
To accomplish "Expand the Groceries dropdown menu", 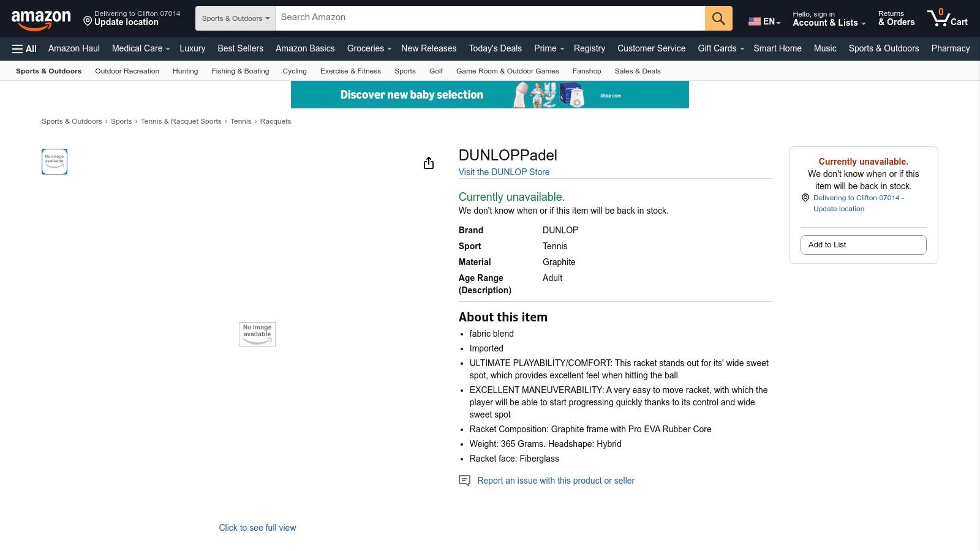I will pos(369,48).
